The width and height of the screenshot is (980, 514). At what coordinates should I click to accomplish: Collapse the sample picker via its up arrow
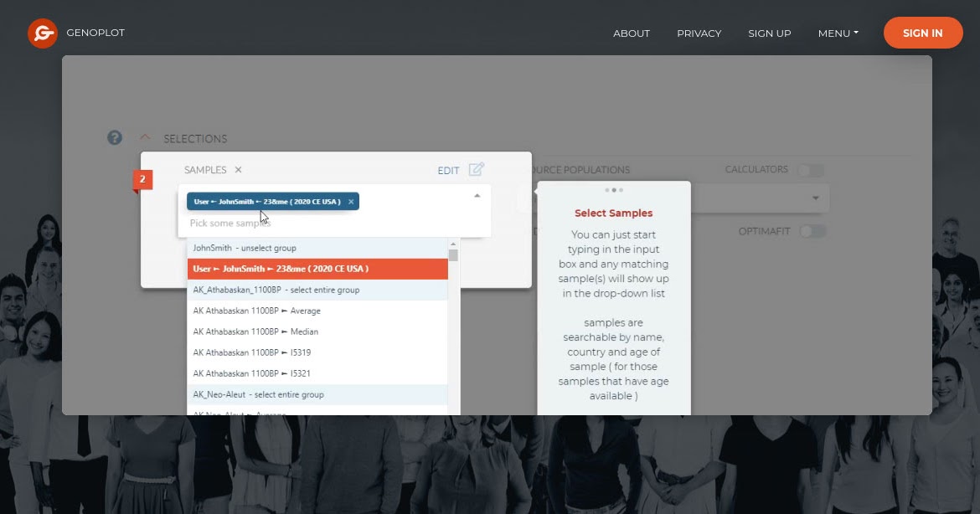point(477,193)
